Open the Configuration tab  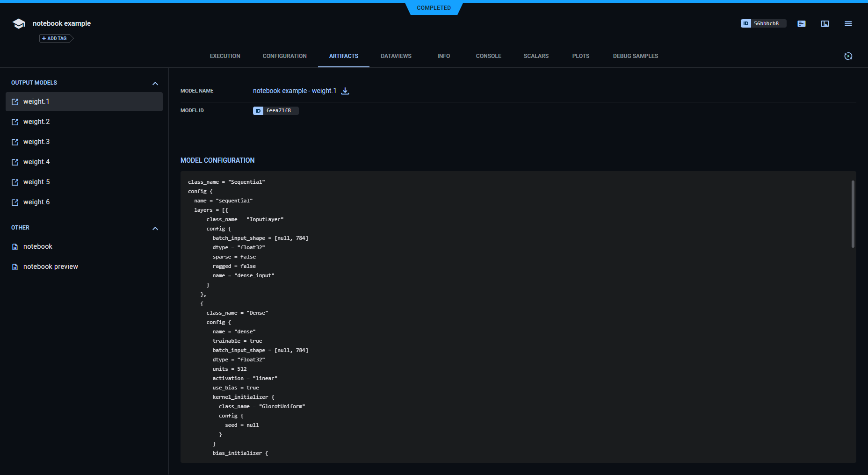click(x=284, y=56)
